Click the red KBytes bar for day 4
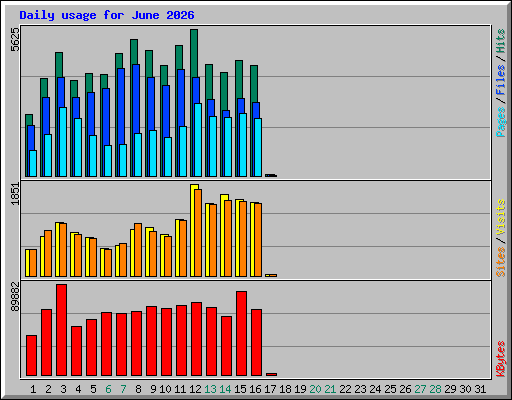This screenshot has height=400, width=512. (76, 351)
